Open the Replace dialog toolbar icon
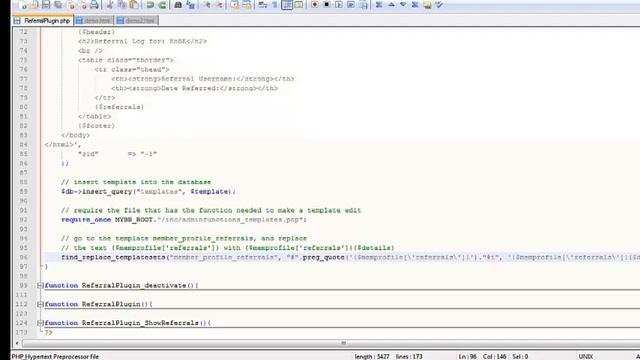 pyautogui.click(x=190, y=5)
